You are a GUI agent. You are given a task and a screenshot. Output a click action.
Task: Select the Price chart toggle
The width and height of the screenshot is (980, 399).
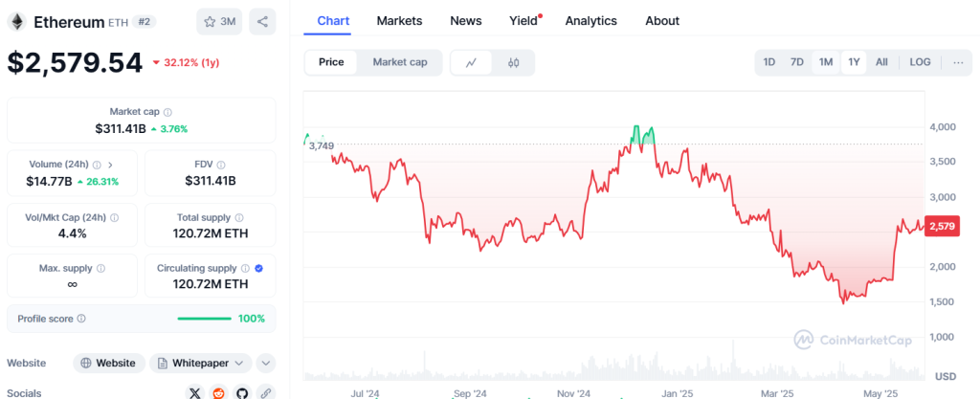tap(331, 62)
